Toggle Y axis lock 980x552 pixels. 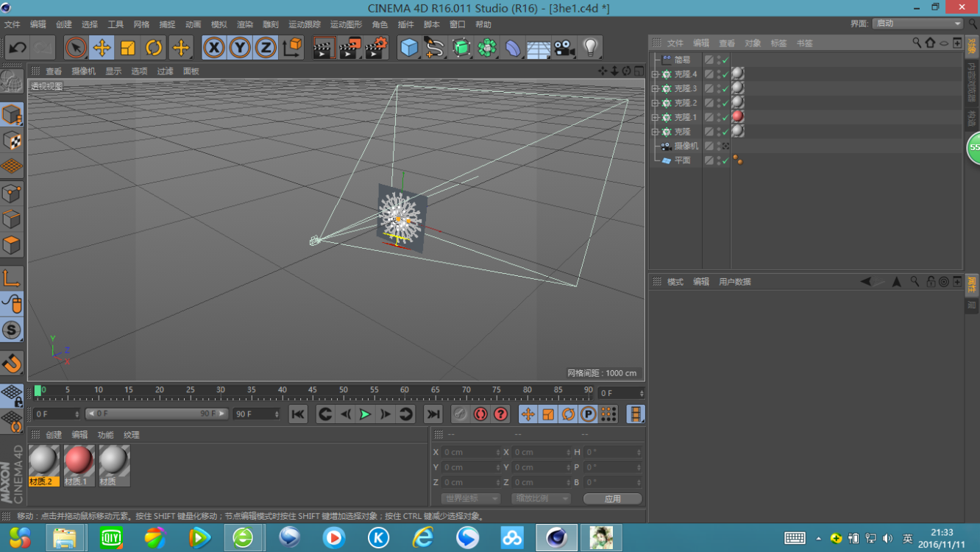click(240, 49)
